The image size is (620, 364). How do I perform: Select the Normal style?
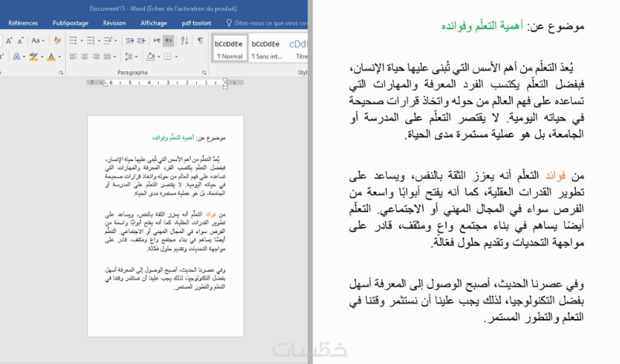click(229, 48)
